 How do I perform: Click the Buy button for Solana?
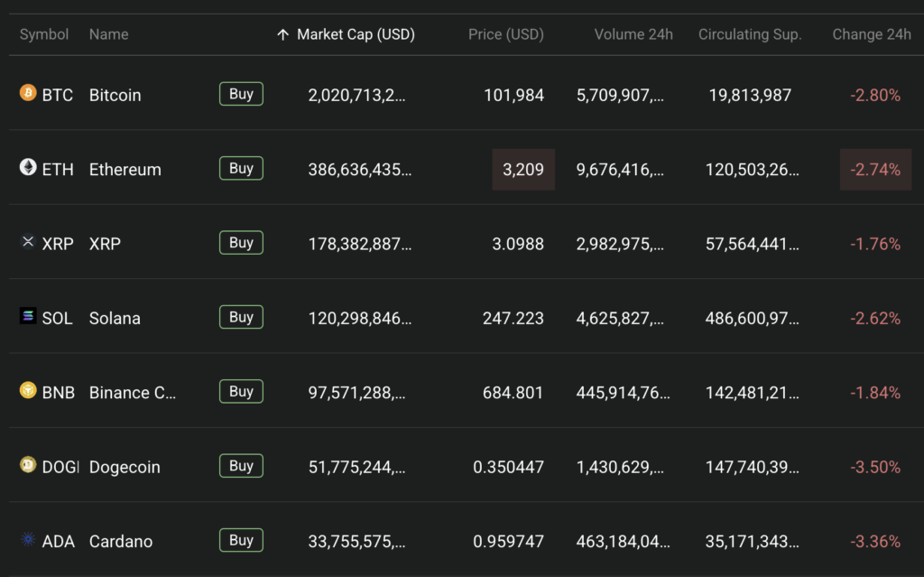click(241, 317)
